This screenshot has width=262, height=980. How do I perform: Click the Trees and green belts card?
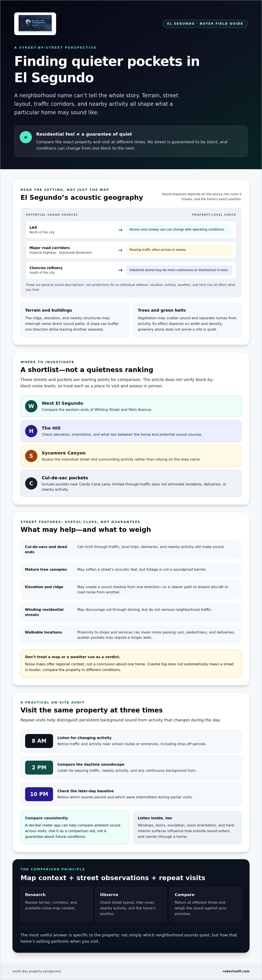pyautogui.click(x=187, y=319)
